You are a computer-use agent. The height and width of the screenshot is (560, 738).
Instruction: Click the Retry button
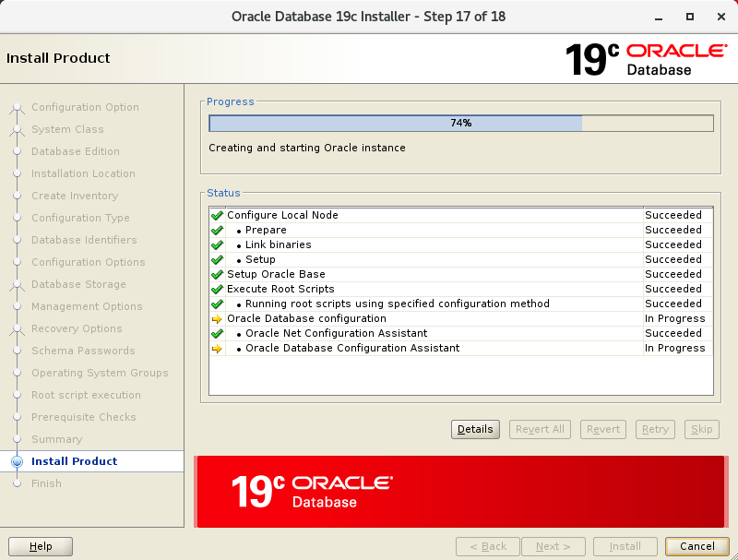pyautogui.click(x=655, y=429)
